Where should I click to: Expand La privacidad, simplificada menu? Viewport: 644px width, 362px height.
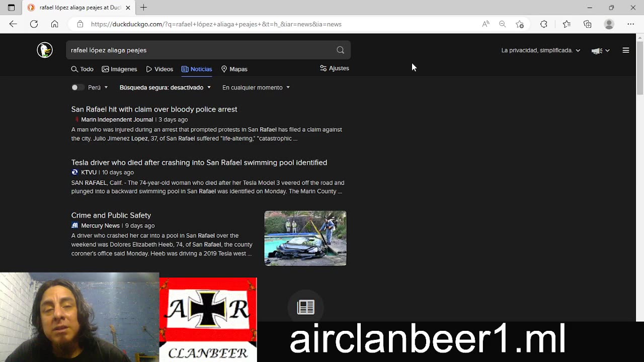click(x=541, y=50)
